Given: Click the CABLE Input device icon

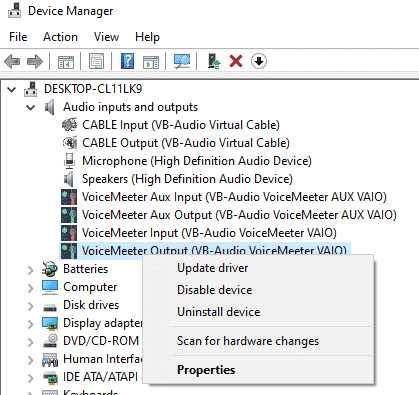Looking at the screenshot, I should (x=70, y=125).
